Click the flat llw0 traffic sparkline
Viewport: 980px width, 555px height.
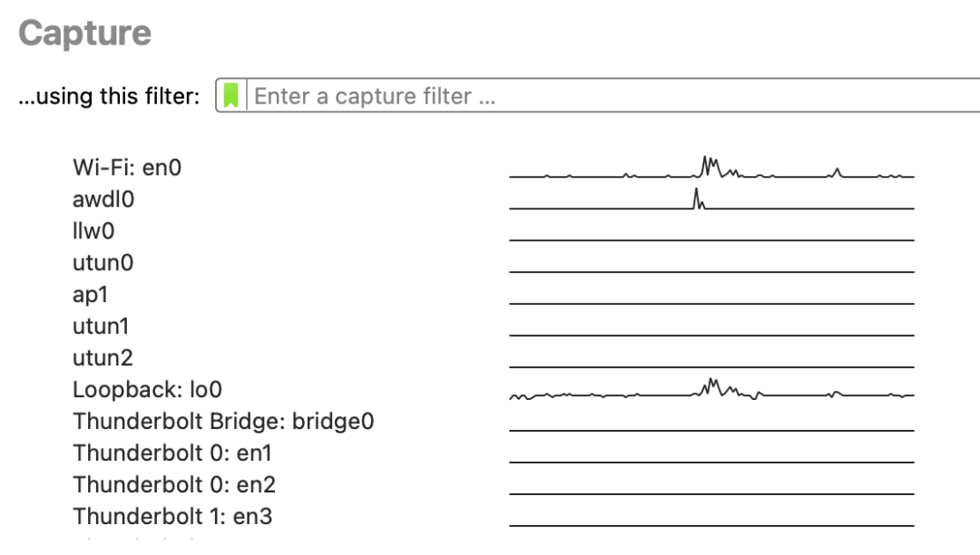click(x=711, y=239)
